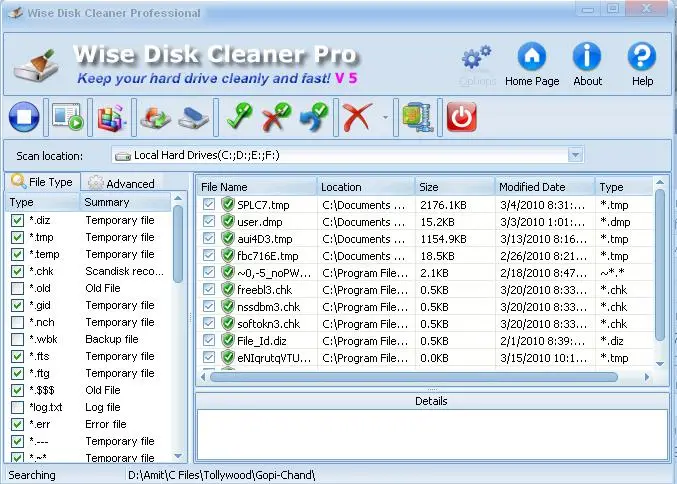Viewport: 677px width, 484px height.
Task: Click file type list scroll down arrow
Action: pyautogui.click(x=177, y=456)
